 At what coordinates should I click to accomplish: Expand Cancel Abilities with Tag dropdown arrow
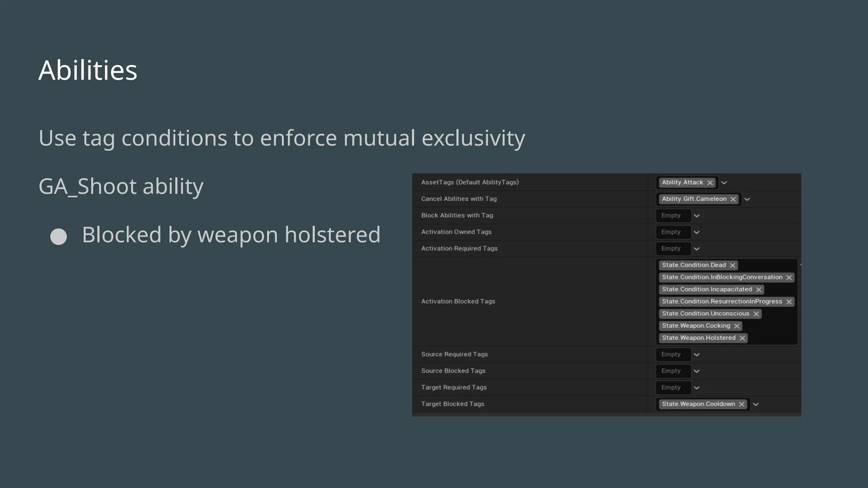[x=747, y=199]
